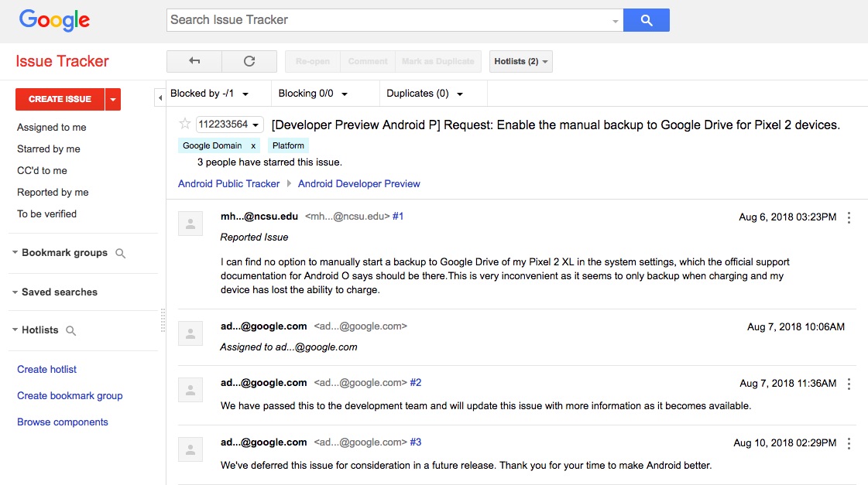Click the Comment button
The width and height of the screenshot is (868, 485).
(x=368, y=61)
